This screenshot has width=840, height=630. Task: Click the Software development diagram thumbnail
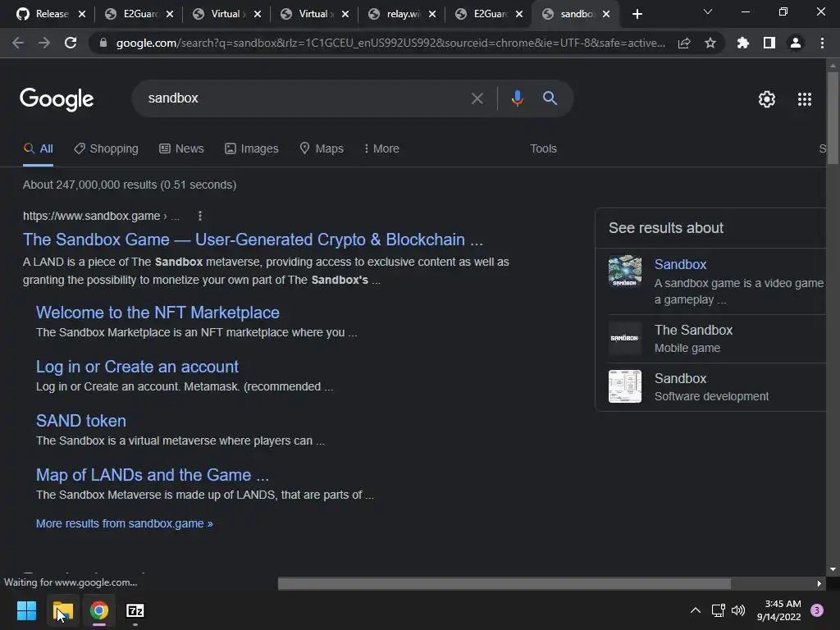pyautogui.click(x=624, y=386)
